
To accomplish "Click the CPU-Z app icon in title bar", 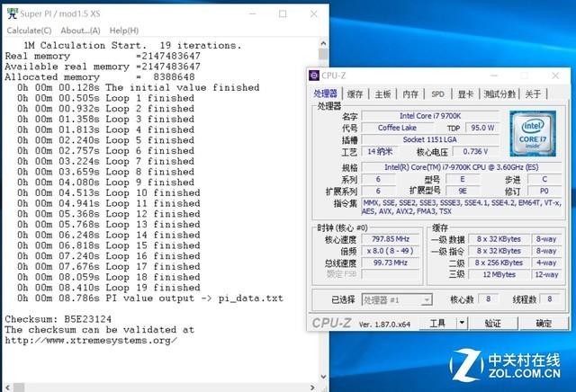I will (314, 76).
